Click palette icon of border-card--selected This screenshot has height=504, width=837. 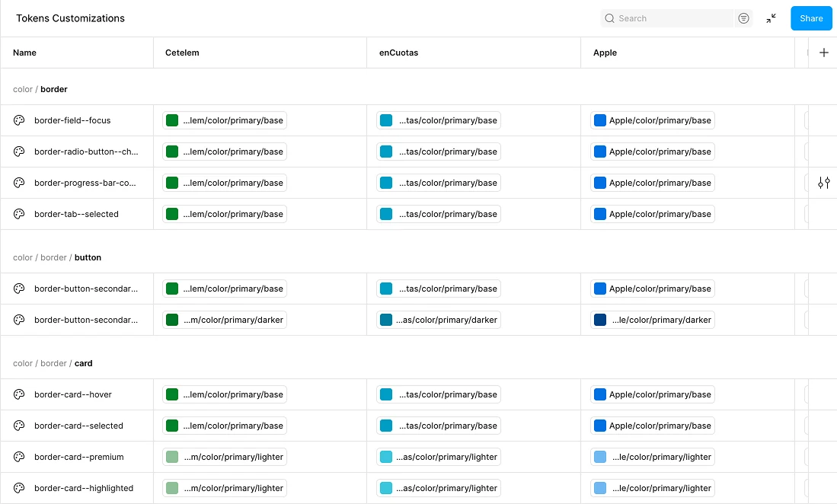[19, 426]
